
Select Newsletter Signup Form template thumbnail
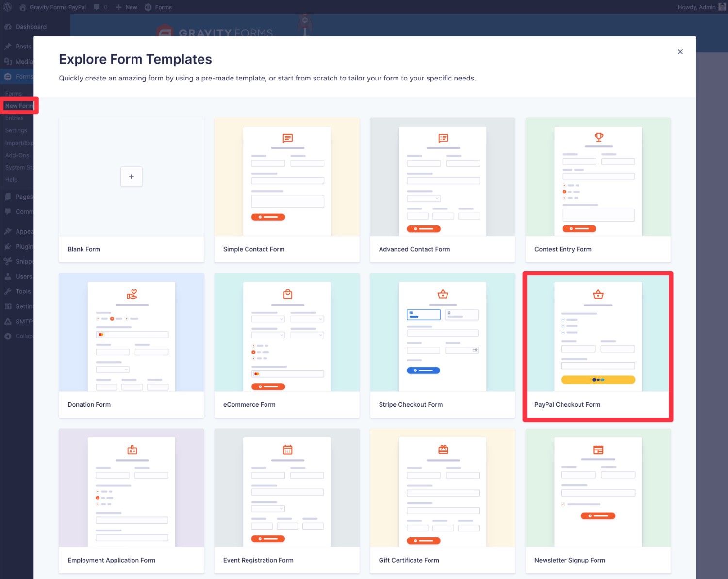coord(598,488)
